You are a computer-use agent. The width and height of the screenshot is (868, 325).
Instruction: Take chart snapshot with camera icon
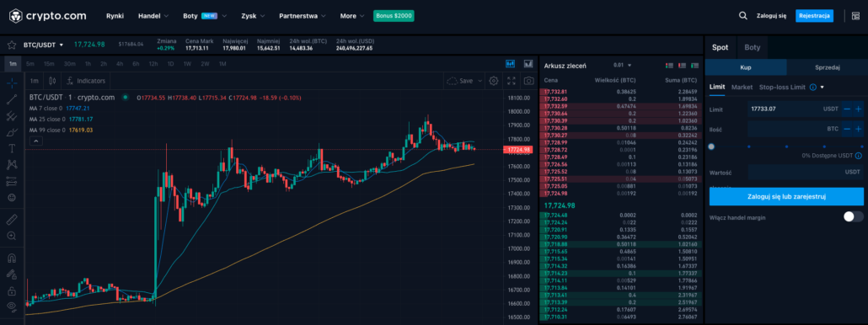529,81
